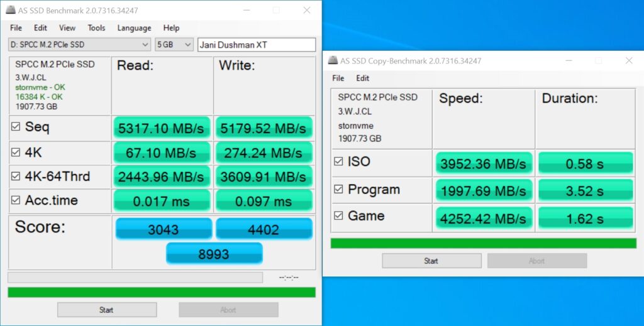Close the AS SSD Benchmark window
644x326 pixels.
[x=306, y=10]
